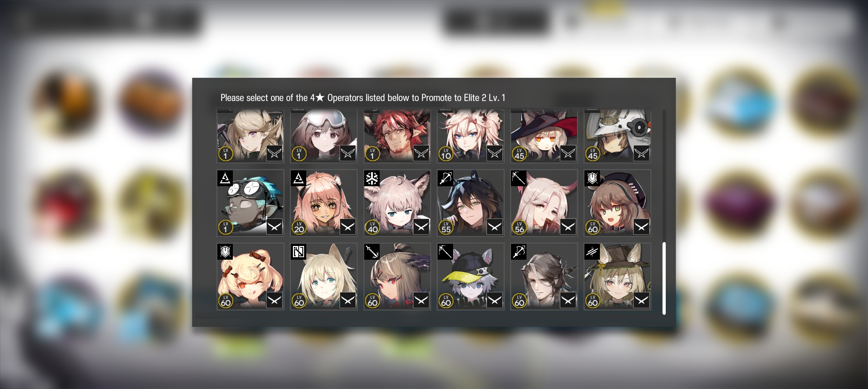The height and width of the screenshot is (389, 868).
Task: Click the sword class icon on red-eyed operator
Action: click(x=372, y=252)
